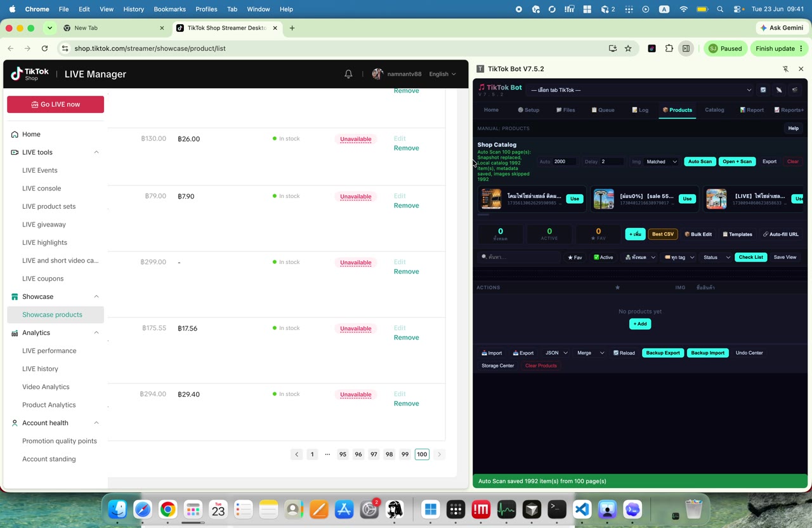Screen dimensions: 812x528
Task: Switch to the Catalog tab in TikTok Bot
Action: 714,110
